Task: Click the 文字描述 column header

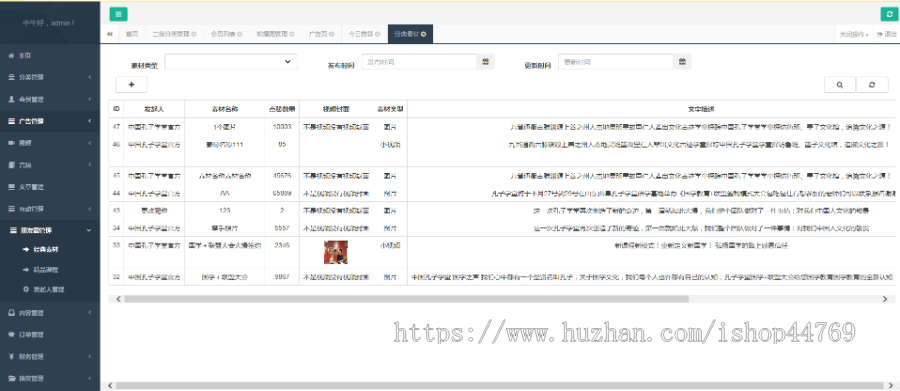Action: click(x=701, y=109)
